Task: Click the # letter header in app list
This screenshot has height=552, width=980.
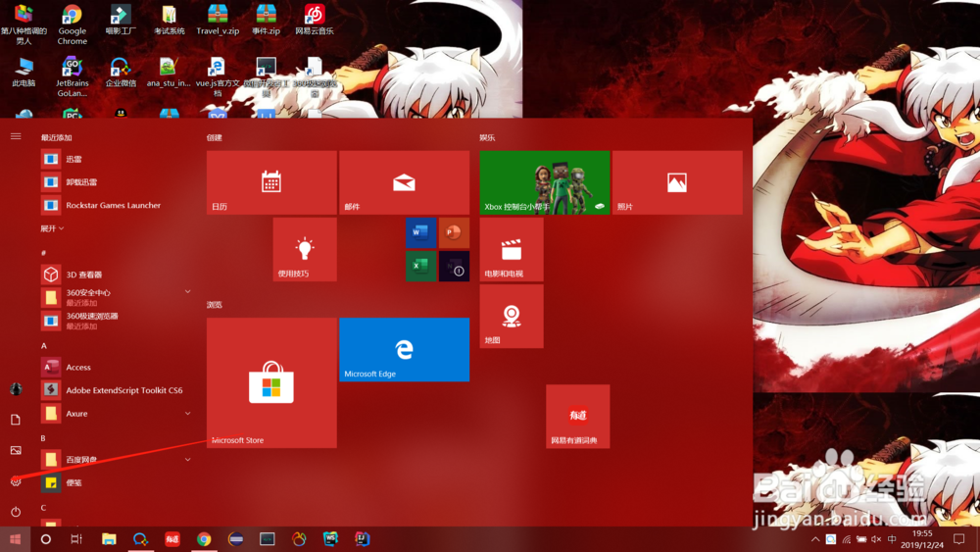Action: coord(43,253)
